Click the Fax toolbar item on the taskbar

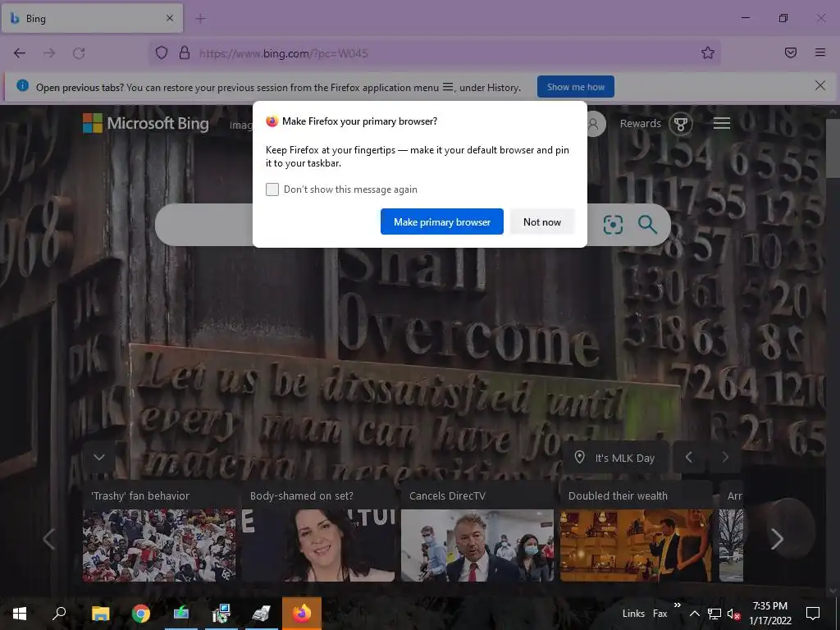pyautogui.click(x=660, y=614)
